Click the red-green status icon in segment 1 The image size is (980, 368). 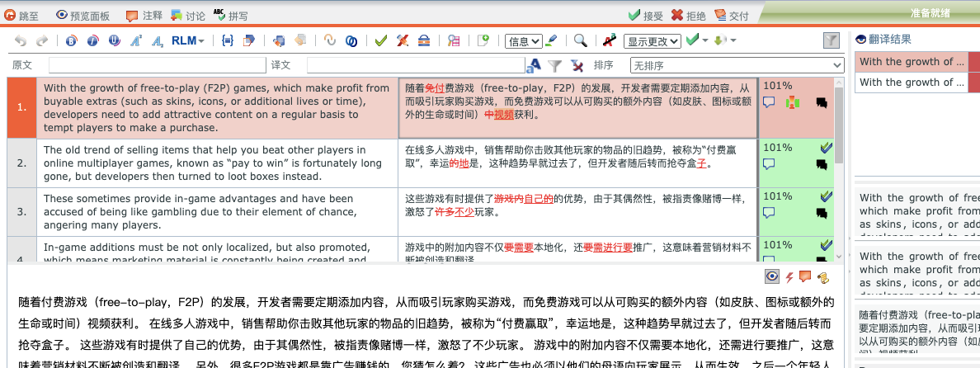coord(793,102)
